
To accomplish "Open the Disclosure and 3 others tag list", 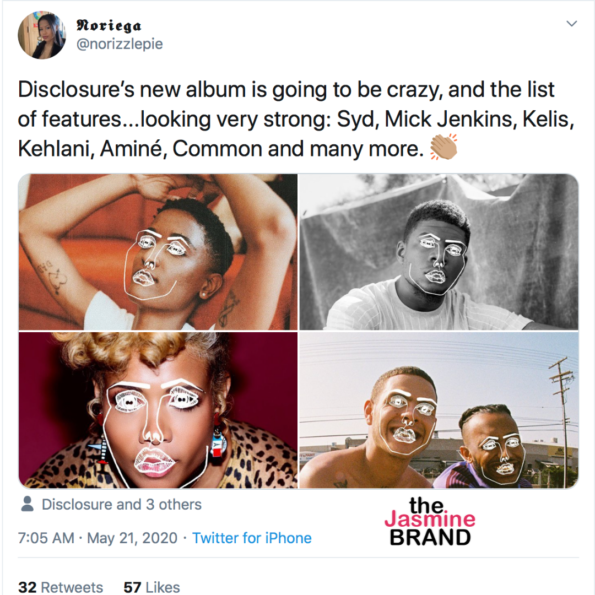I will point(121,504).
